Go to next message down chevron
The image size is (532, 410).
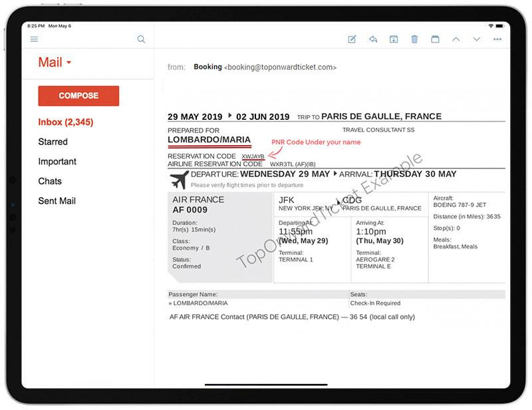(477, 39)
